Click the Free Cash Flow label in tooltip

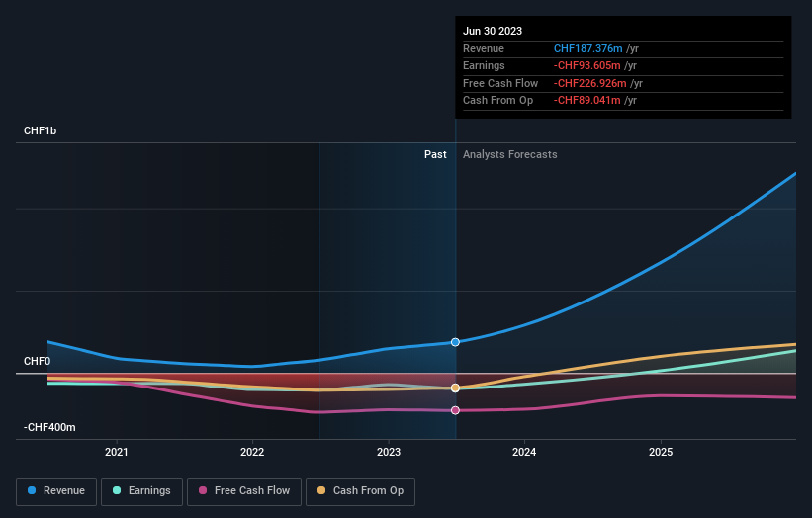click(500, 83)
